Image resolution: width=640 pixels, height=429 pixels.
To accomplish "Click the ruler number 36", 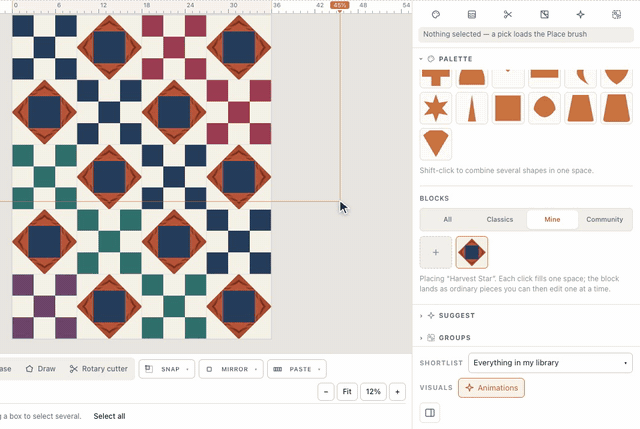I will tap(276, 5).
